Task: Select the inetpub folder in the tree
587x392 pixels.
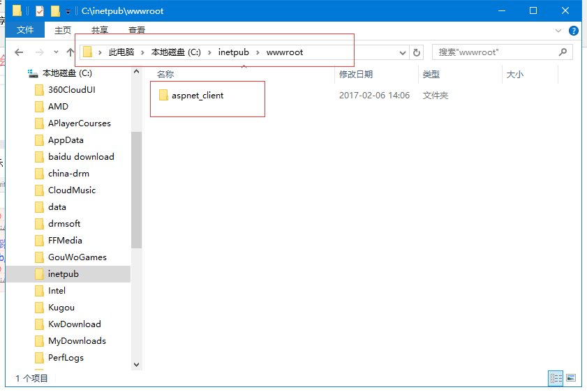Action: [68, 274]
